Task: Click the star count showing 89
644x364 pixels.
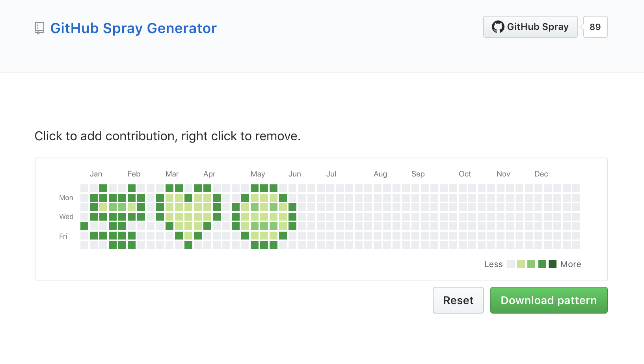Action: coord(595,27)
